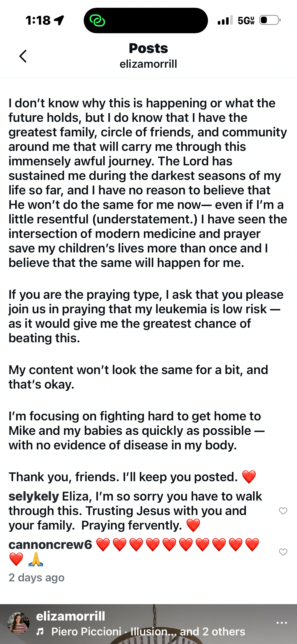This screenshot has height=644, width=297.
Task: Like cannoncrew6's comment with the heart
Action: [283, 552]
